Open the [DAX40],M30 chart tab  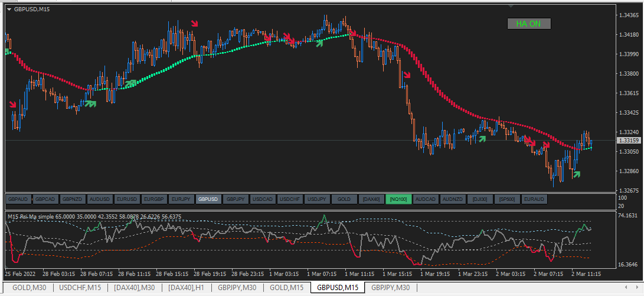(135, 287)
